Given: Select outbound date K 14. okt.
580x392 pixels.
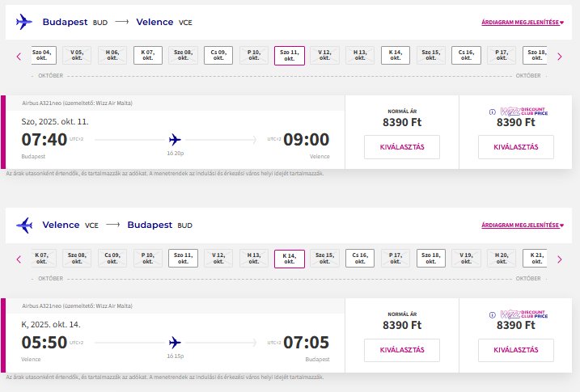Looking at the screenshot, I should coord(395,56).
